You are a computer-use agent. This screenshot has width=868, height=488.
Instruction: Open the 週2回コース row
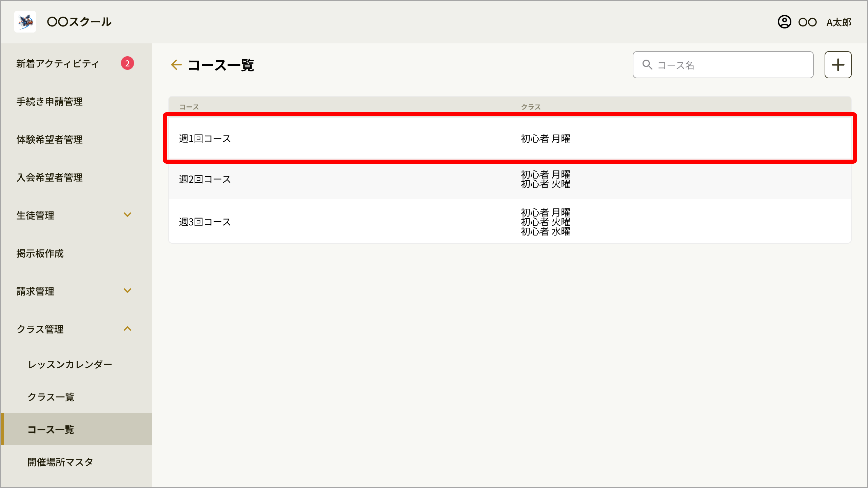(510, 179)
